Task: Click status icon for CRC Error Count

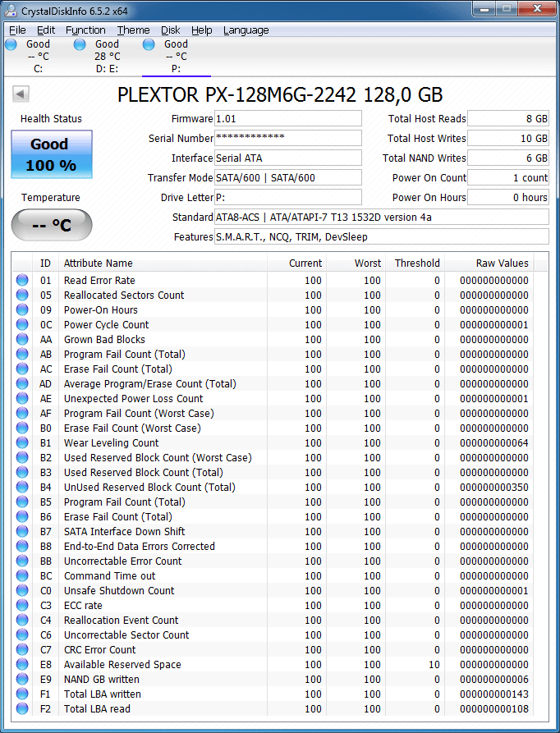Action: pyautogui.click(x=22, y=650)
